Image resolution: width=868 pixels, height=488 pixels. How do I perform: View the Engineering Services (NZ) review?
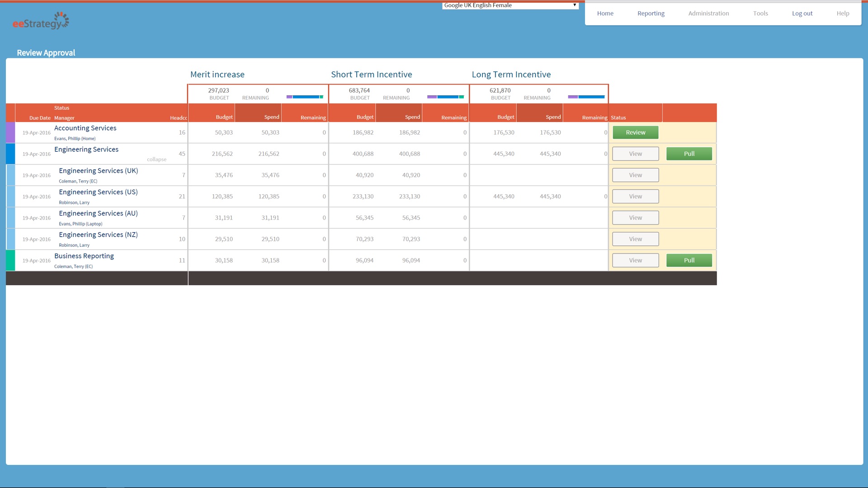point(635,239)
